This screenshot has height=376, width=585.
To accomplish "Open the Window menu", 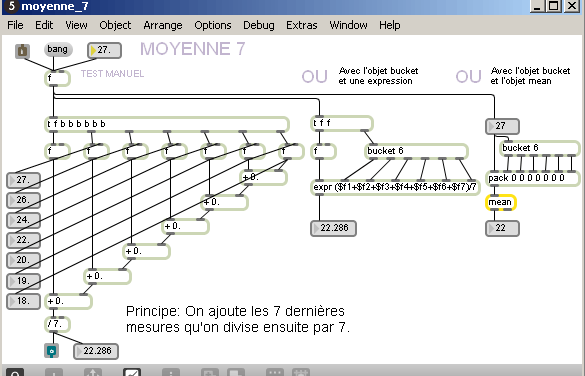I will 348,25.
